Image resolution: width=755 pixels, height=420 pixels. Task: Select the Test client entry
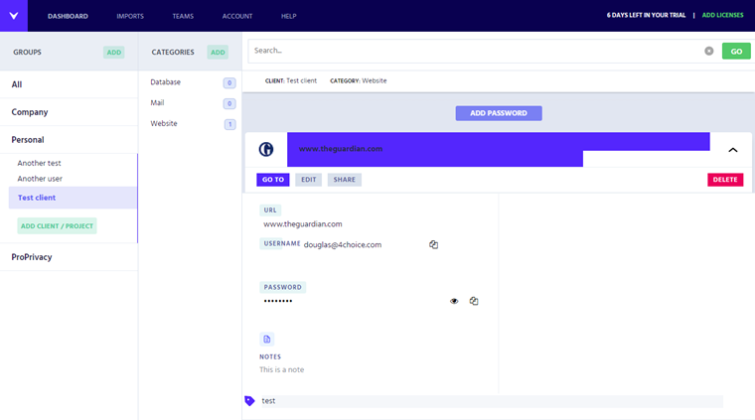(x=73, y=197)
